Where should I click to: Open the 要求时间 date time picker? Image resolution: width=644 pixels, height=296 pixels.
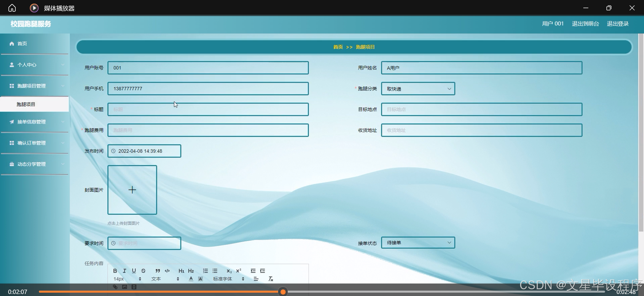pyautogui.click(x=144, y=243)
